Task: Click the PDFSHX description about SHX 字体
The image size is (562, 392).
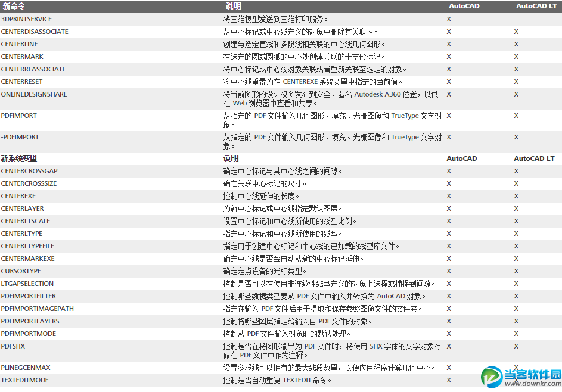Action: [332, 351]
